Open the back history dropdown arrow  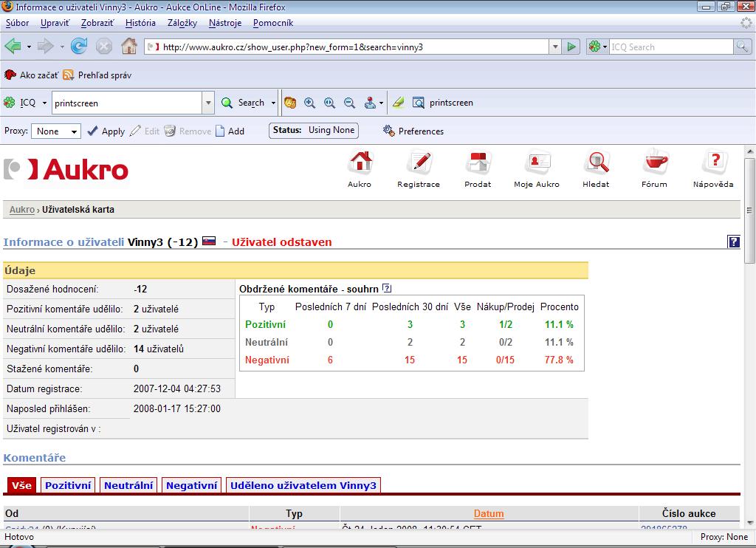(x=29, y=47)
